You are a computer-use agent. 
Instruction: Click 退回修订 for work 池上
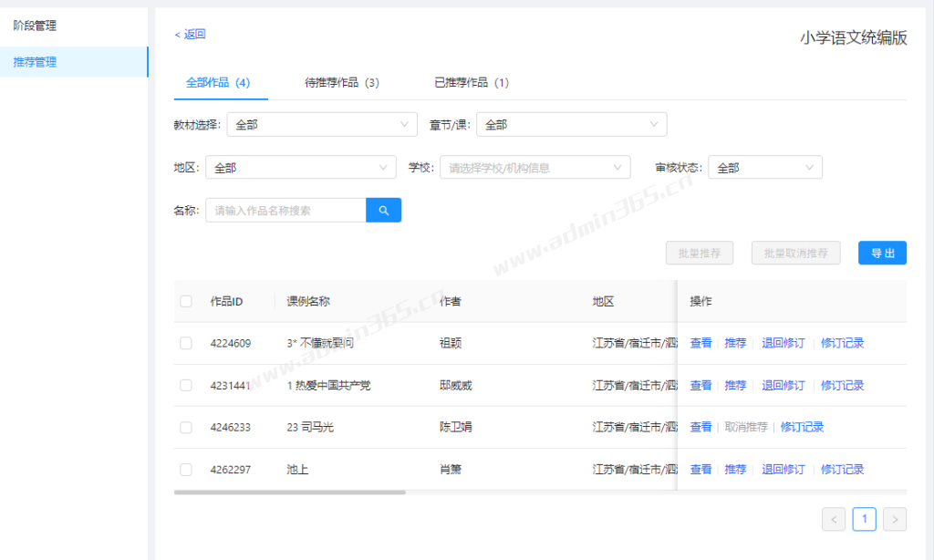(x=783, y=470)
